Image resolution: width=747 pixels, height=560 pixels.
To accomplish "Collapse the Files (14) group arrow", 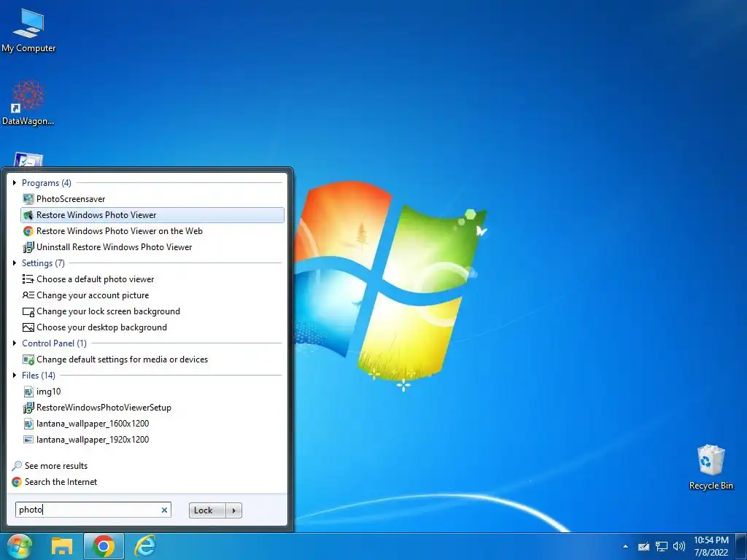I will tap(15, 376).
